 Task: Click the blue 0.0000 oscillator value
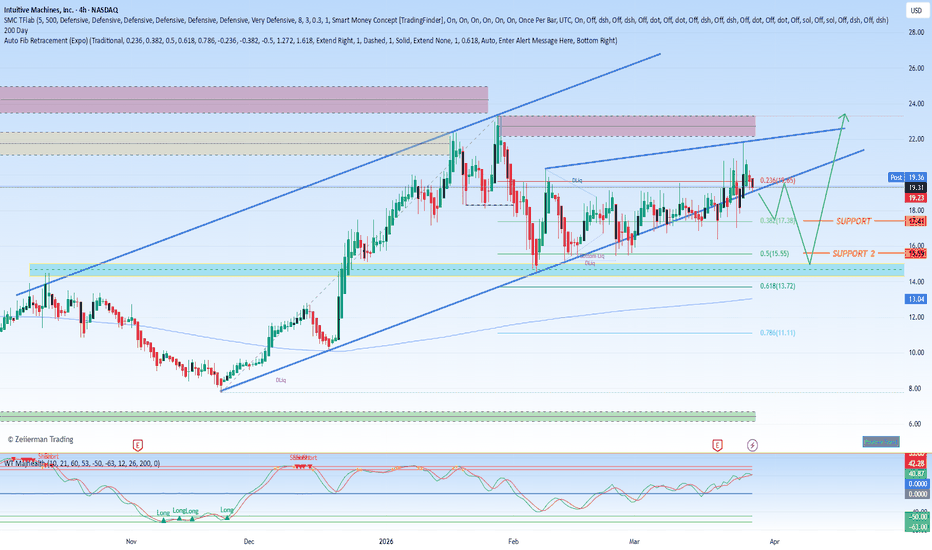click(x=916, y=484)
